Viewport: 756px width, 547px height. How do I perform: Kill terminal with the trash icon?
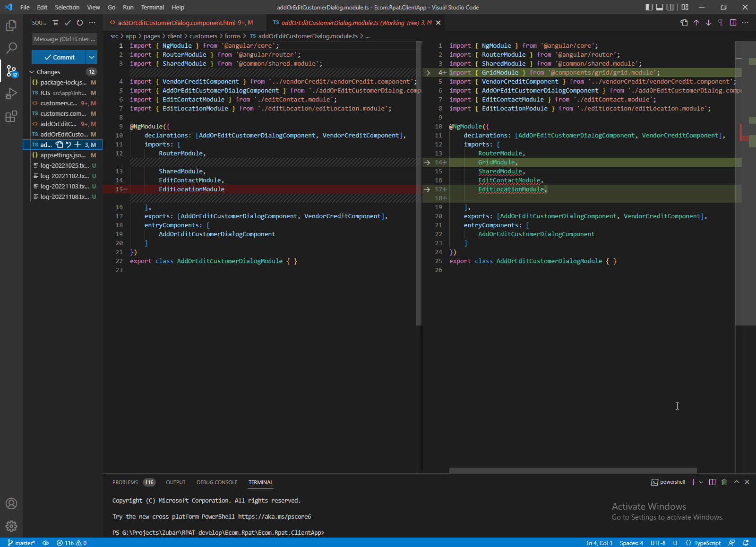pos(724,482)
